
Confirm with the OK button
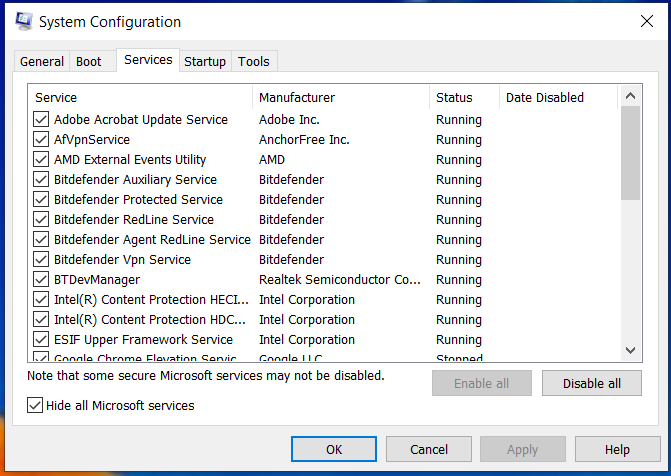point(334,449)
